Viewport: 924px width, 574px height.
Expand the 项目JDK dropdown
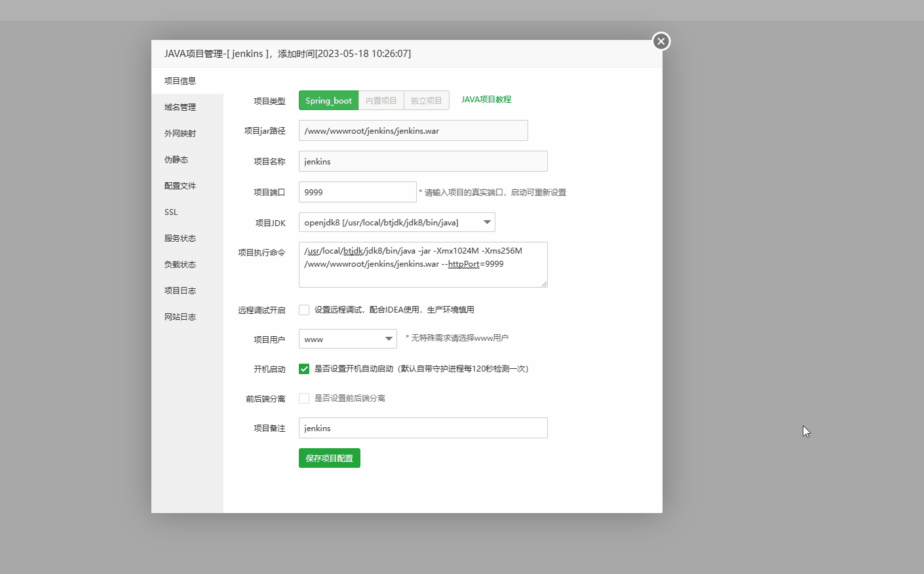click(397, 222)
